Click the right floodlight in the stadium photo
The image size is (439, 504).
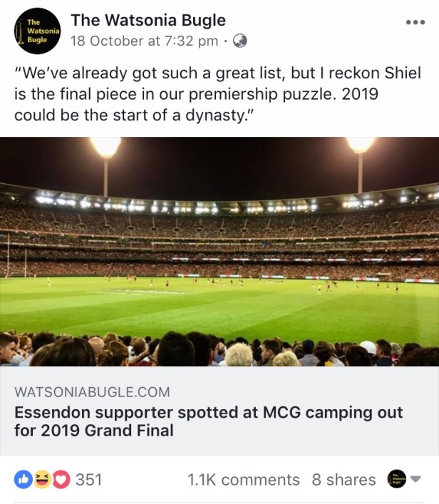pos(359,145)
